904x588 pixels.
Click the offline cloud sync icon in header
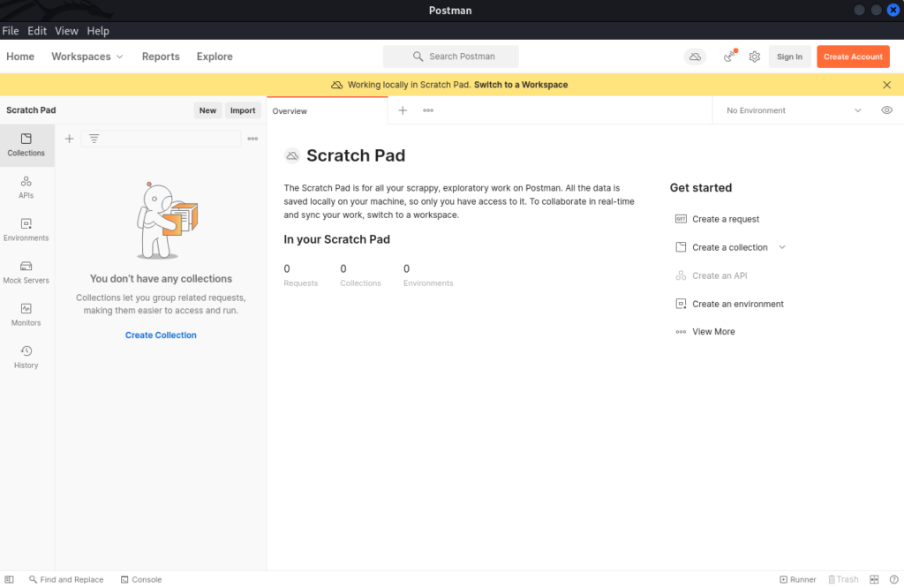696,57
